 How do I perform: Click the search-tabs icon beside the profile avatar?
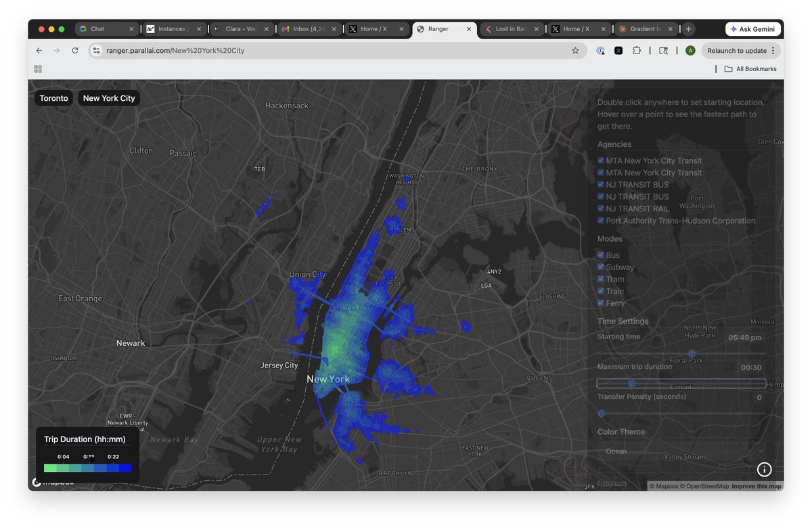663,51
